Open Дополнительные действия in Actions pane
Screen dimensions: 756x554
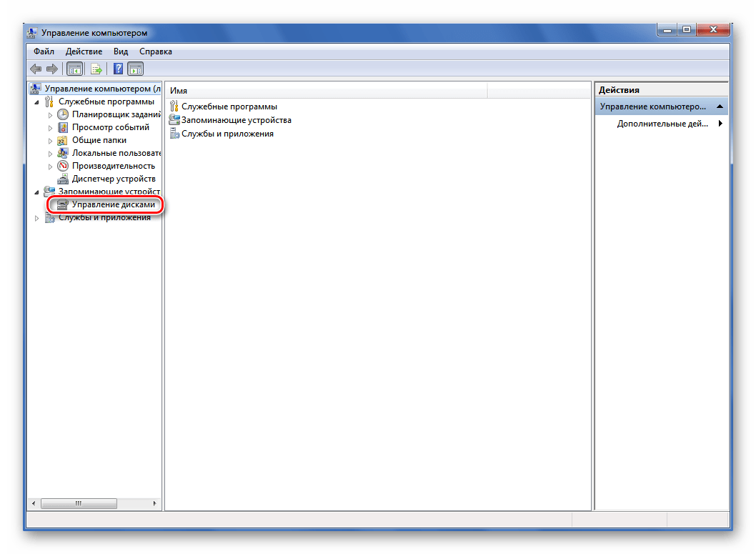(x=662, y=124)
